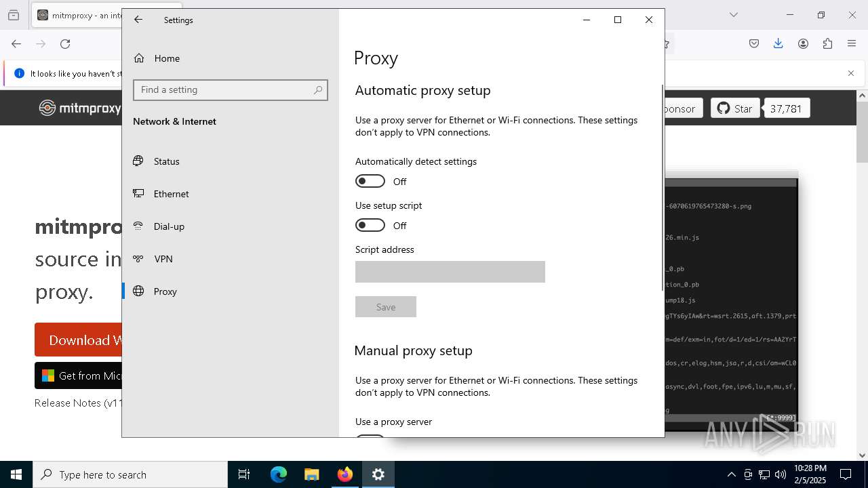Click the info icon in notification bar
The width and height of the screenshot is (868, 488).
click(19, 73)
